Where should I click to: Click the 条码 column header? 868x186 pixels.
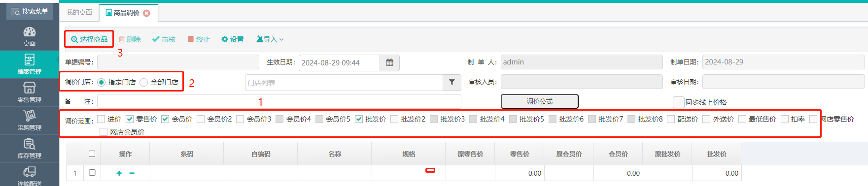click(187, 154)
